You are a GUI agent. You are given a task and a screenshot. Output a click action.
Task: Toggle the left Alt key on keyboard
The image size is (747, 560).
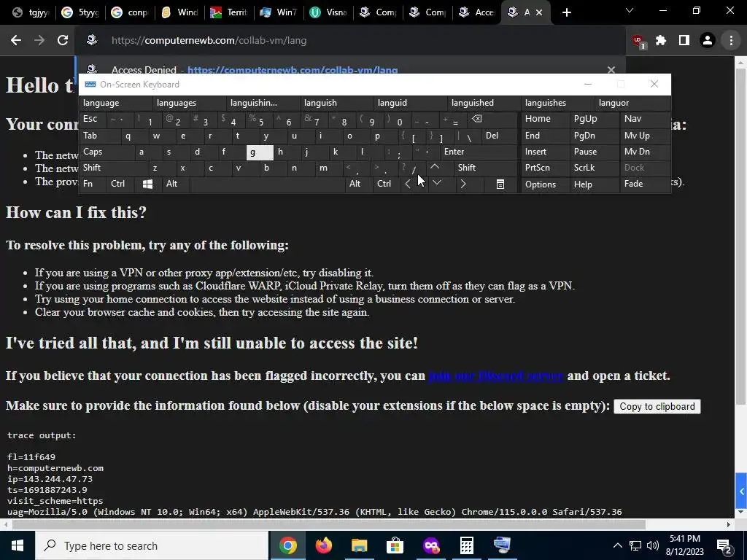coord(175,184)
